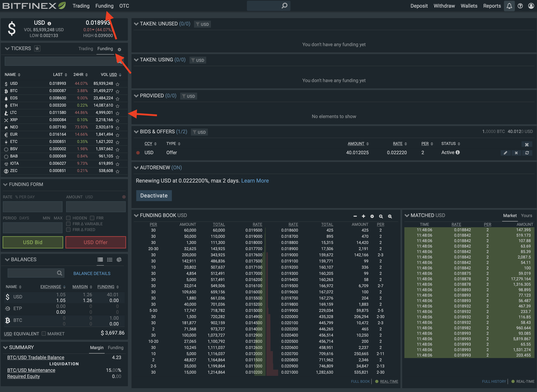Open Trading in top navigation

[81, 6]
